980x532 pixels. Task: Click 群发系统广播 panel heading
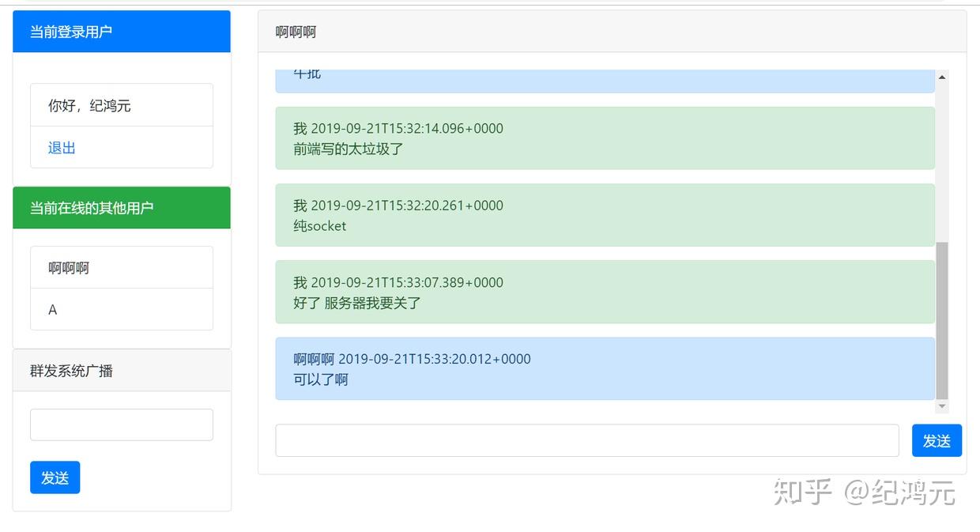[122, 371]
